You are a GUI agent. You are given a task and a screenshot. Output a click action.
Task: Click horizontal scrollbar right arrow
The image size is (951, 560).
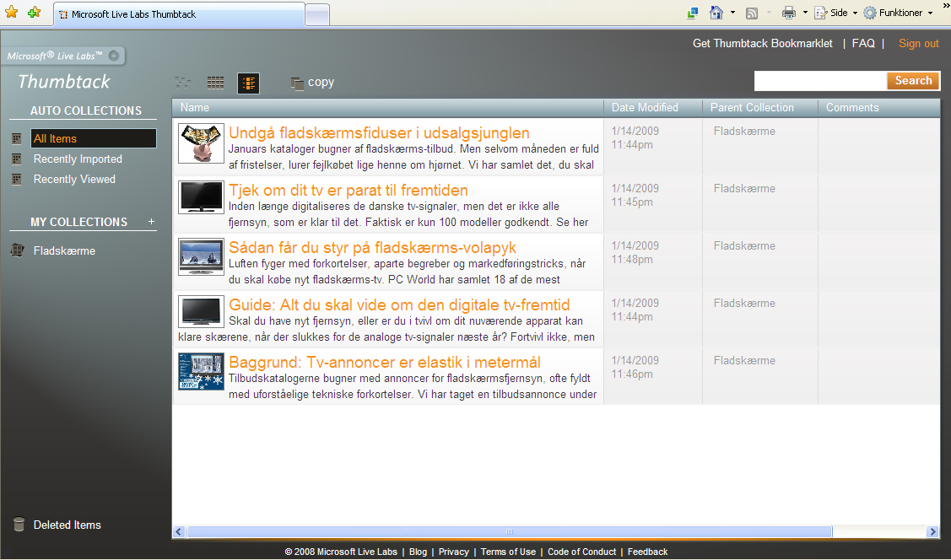pos(932,532)
